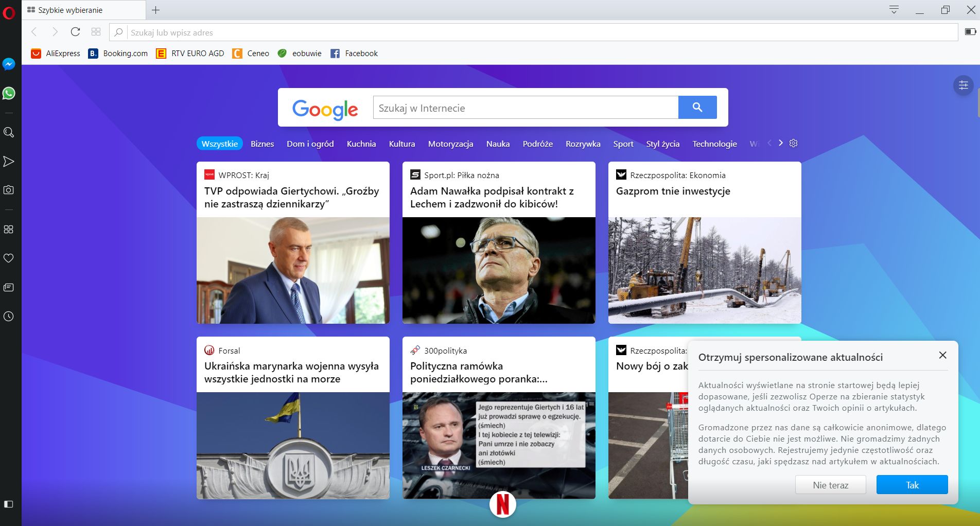Switch to the Sport news category
Screen dimensions: 980x526
tap(623, 144)
